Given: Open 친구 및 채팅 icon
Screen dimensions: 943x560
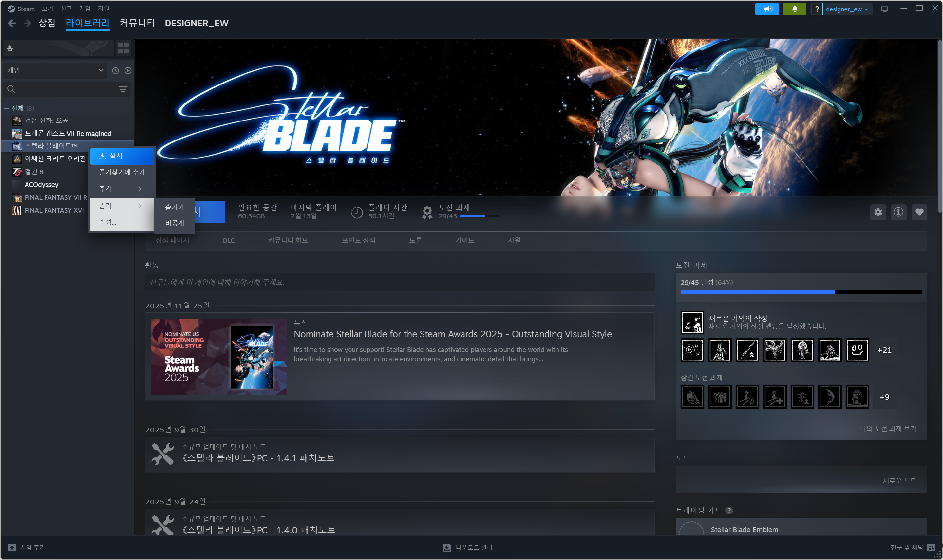Looking at the screenshot, I should point(931,548).
